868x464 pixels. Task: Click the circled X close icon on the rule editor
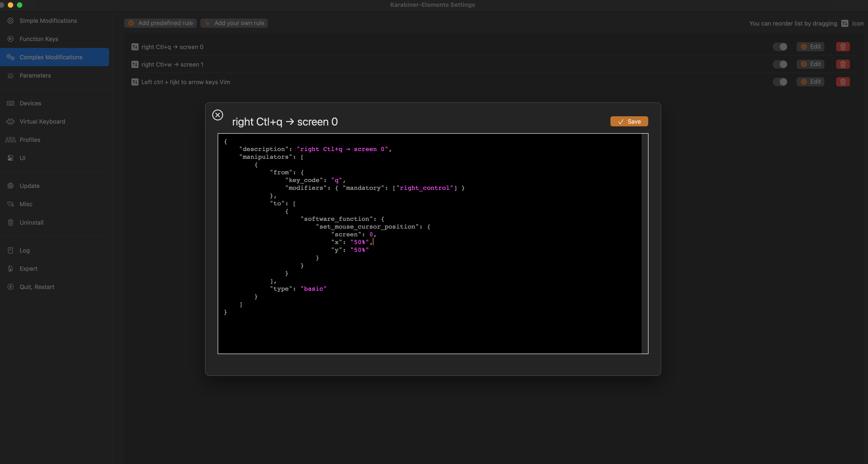tap(217, 115)
